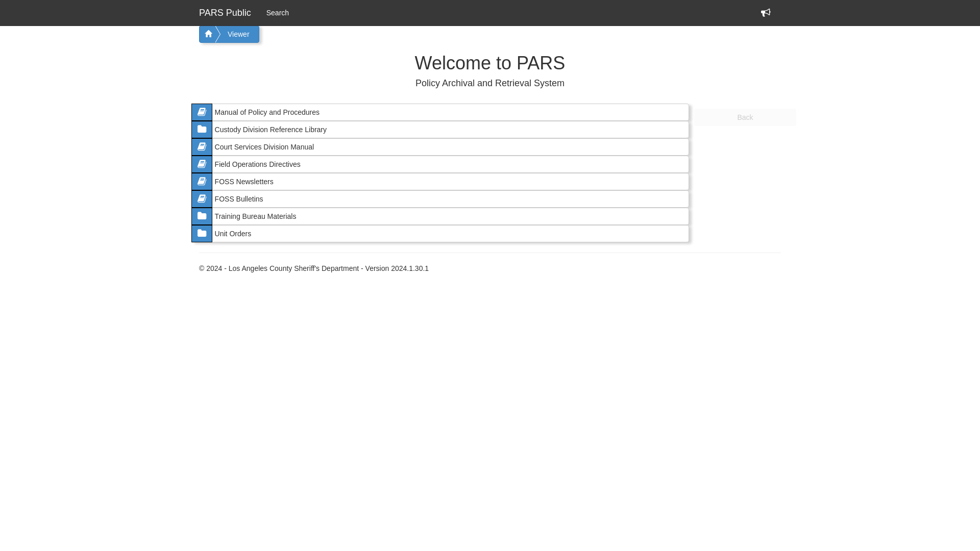Select the Viewer breadcrumb
980x551 pixels.
(238, 34)
